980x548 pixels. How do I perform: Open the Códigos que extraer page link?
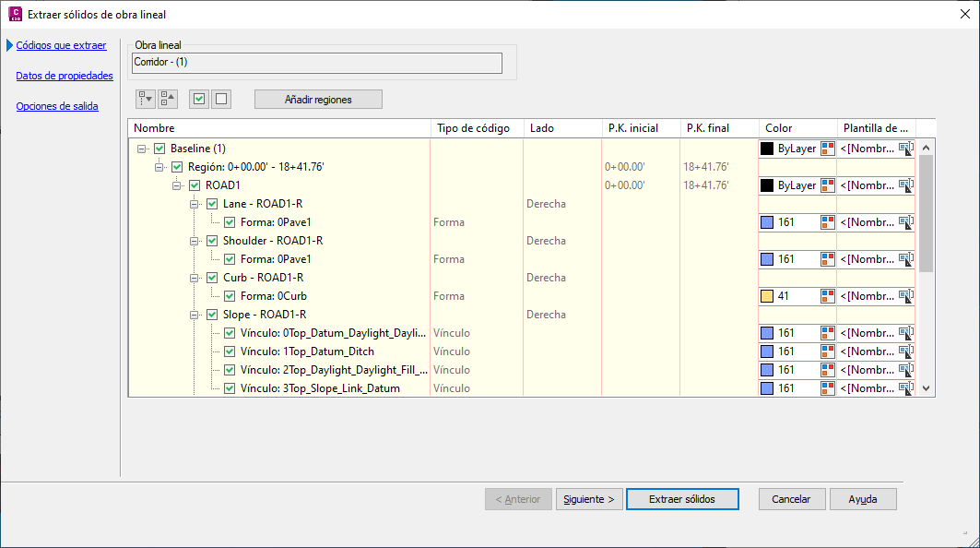[61, 45]
